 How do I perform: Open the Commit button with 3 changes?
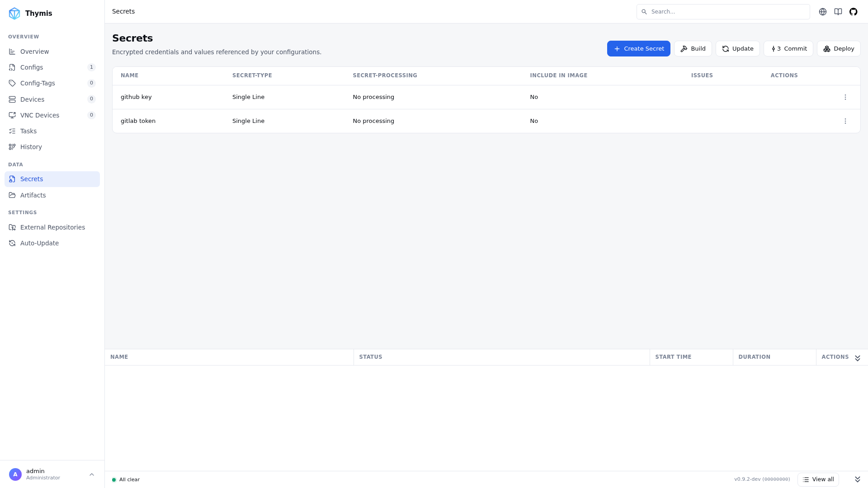pos(788,49)
